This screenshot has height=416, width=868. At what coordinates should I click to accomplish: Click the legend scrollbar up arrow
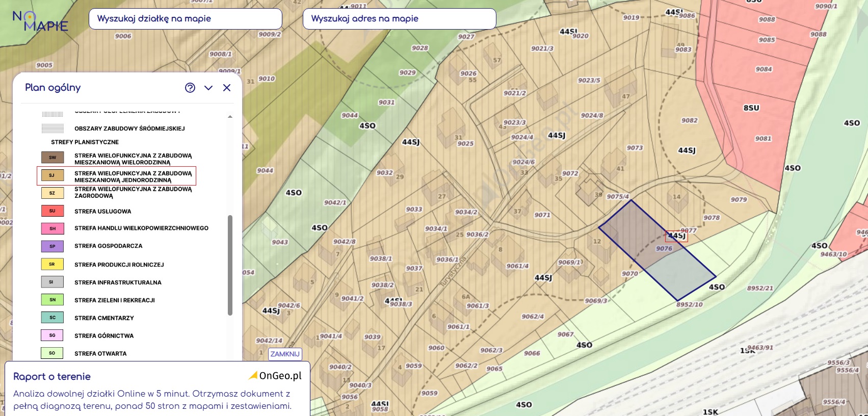click(x=230, y=117)
